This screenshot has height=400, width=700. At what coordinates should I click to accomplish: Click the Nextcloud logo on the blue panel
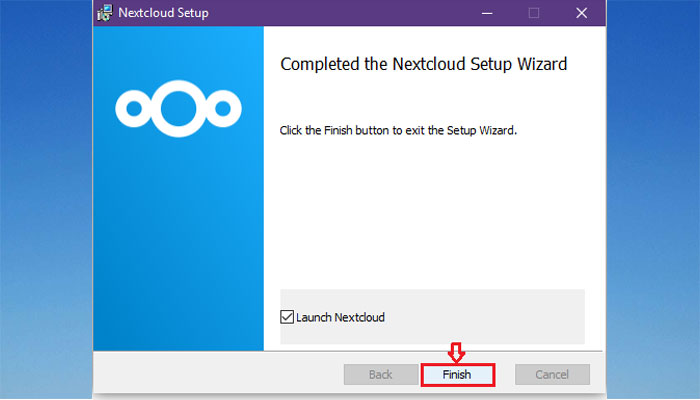coord(178,108)
